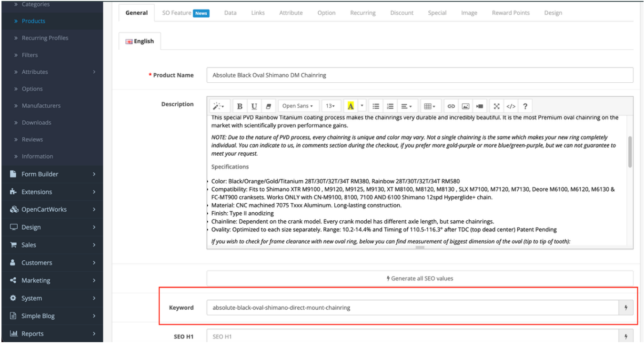
Task: Open the Attribute tab
Action: [291, 13]
